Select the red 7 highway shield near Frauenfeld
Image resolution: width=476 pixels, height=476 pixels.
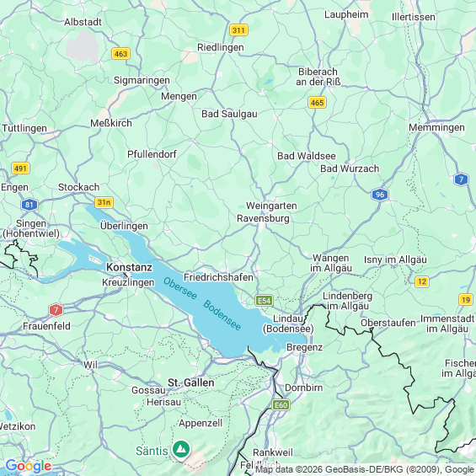tap(56, 310)
